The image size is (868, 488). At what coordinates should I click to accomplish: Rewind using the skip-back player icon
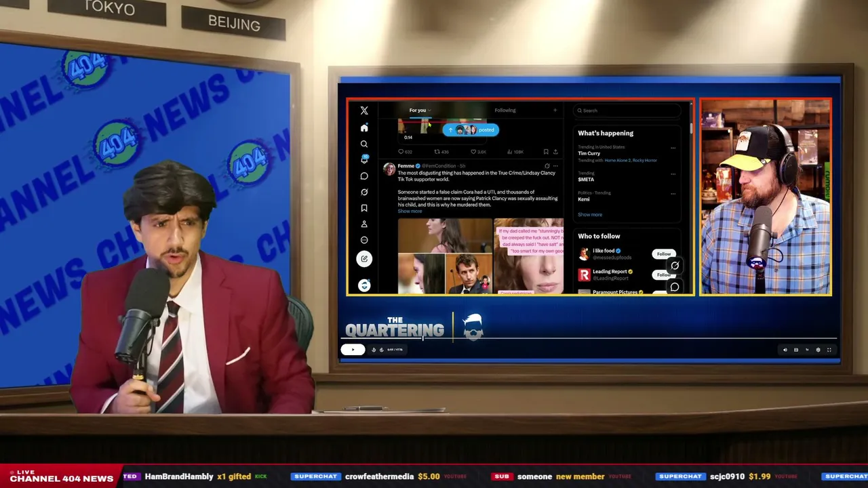point(374,350)
